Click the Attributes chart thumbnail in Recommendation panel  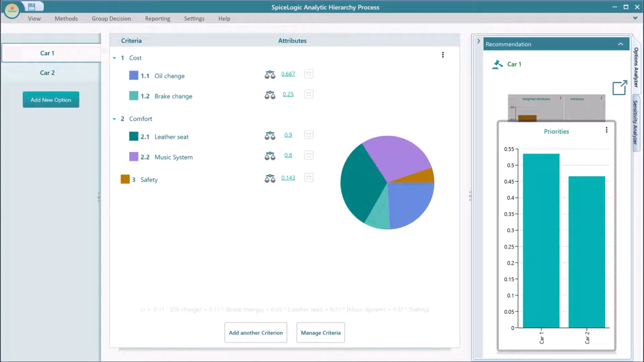point(585,108)
